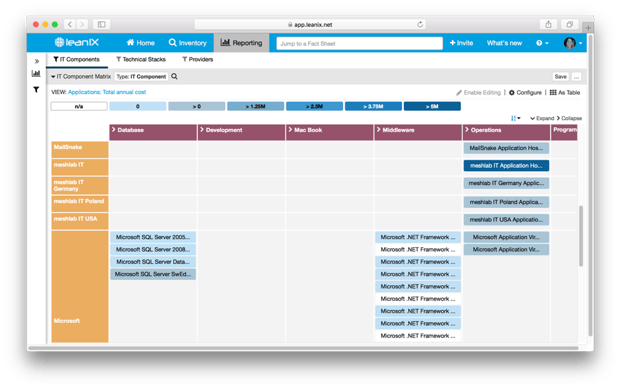Open meshlab IT Germany Applic... cell
The height and width of the screenshot is (389, 620).
tap(506, 183)
